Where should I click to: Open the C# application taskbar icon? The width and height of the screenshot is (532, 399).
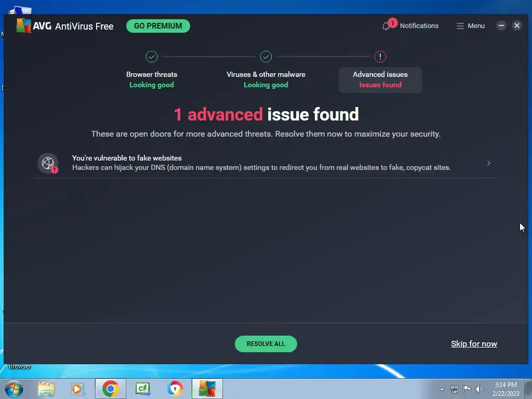click(x=143, y=389)
